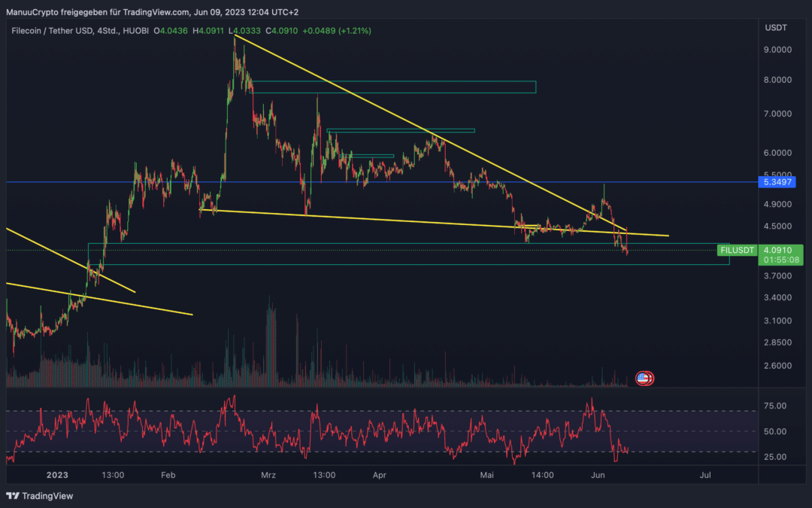Click the 8.0000 price axis value
The image size is (812, 508).
(777, 80)
